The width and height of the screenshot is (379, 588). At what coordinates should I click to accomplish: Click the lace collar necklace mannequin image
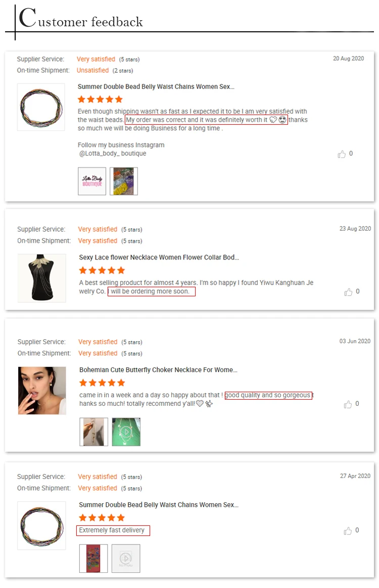click(x=42, y=278)
